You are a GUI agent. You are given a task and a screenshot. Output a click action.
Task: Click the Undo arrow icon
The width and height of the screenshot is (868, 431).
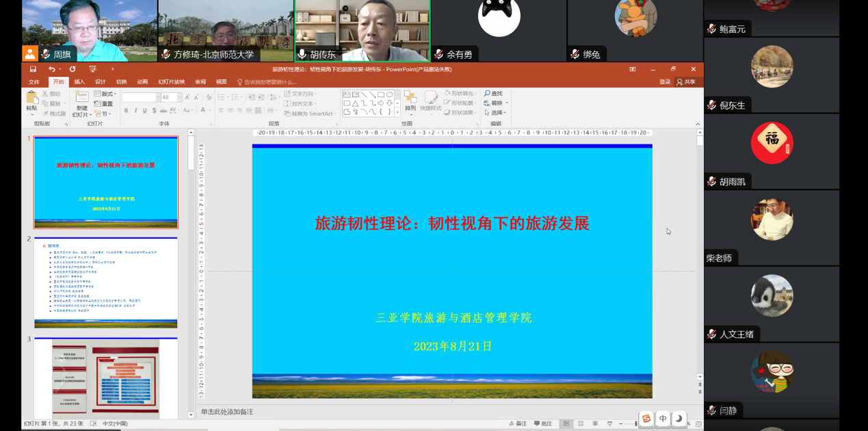pos(51,69)
